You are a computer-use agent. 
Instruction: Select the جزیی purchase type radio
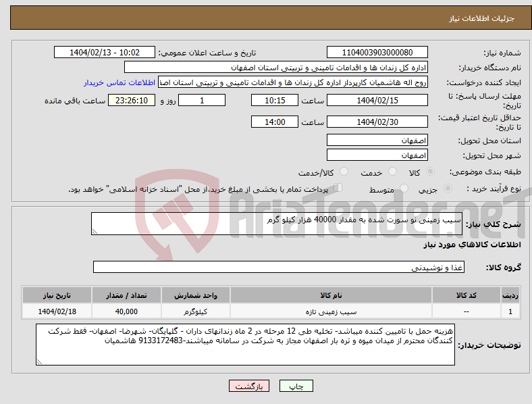pos(448,188)
